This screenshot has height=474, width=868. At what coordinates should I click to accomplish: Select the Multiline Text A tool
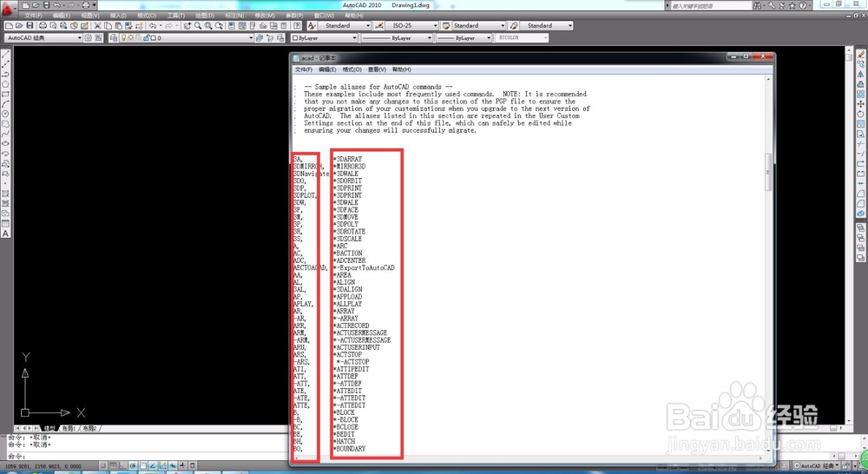click(x=5, y=234)
